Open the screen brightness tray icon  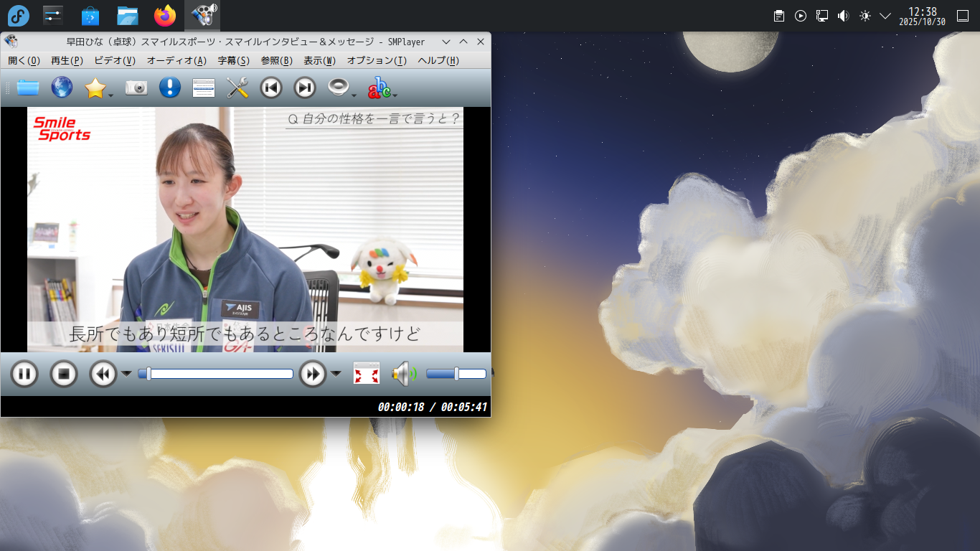(865, 16)
